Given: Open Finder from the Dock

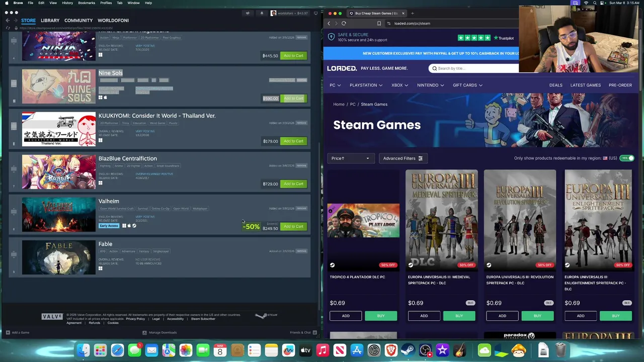Looking at the screenshot, I should (84, 350).
